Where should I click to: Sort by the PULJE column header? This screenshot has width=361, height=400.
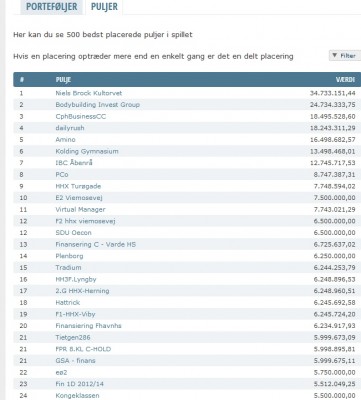(x=63, y=80)
